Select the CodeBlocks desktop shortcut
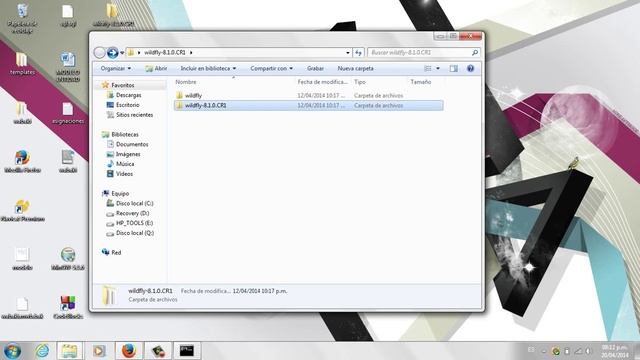This screenshot has width=640, height=360. point(68,307)
